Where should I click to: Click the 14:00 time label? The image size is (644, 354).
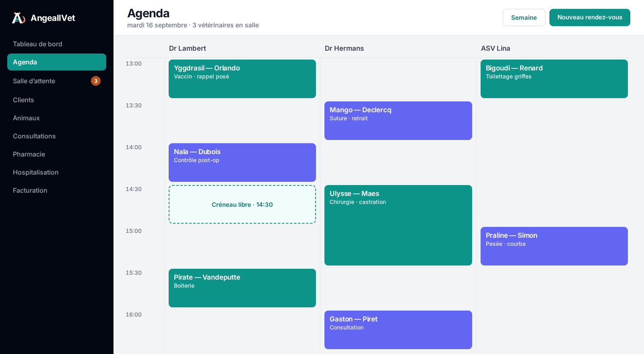tap(134, 147)
